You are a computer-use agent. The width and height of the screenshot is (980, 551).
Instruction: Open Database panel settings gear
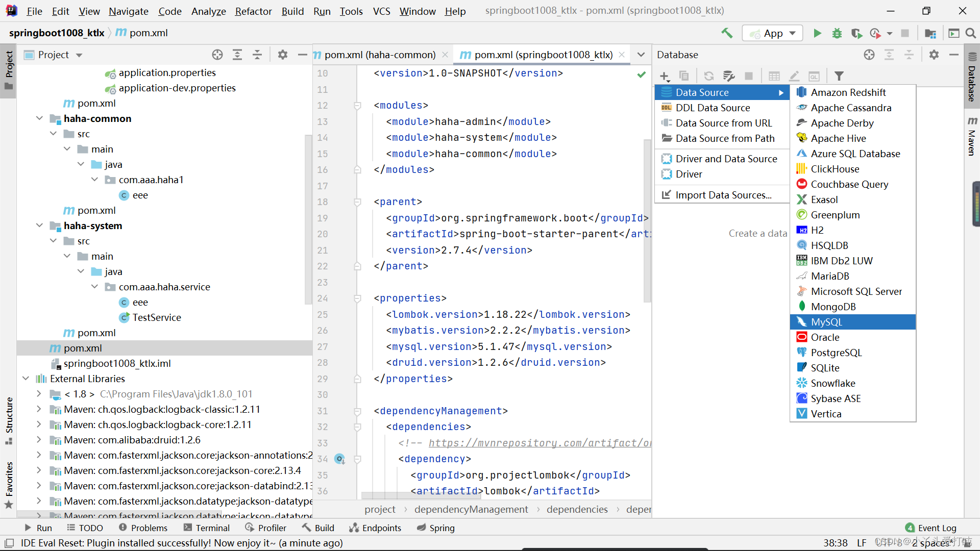point(934,55)
